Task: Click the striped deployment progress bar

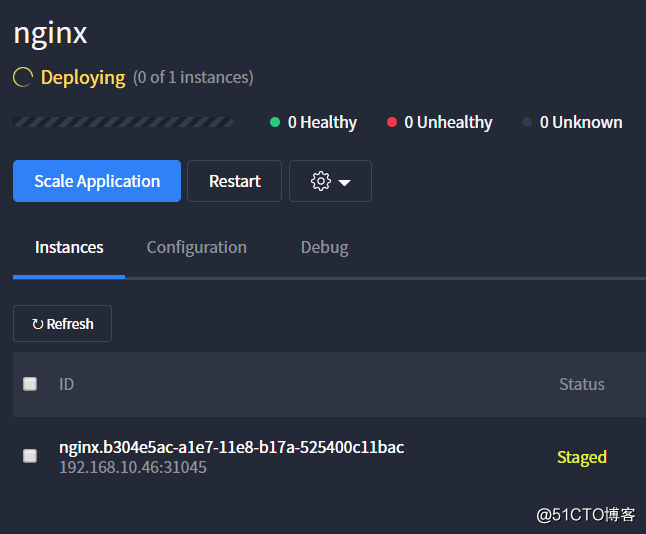Action: pyautogui.click(x=123, y=122)
